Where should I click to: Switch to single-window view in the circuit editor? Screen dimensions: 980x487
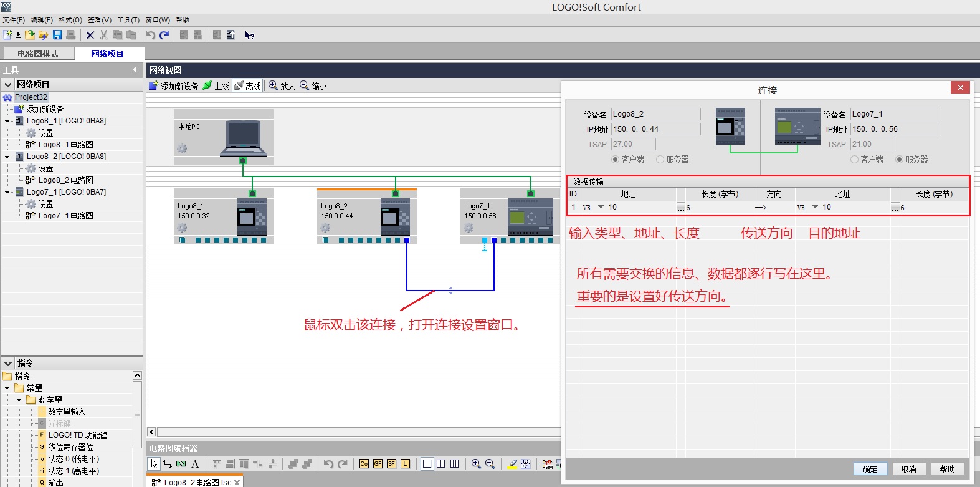(x=427, y=464)
